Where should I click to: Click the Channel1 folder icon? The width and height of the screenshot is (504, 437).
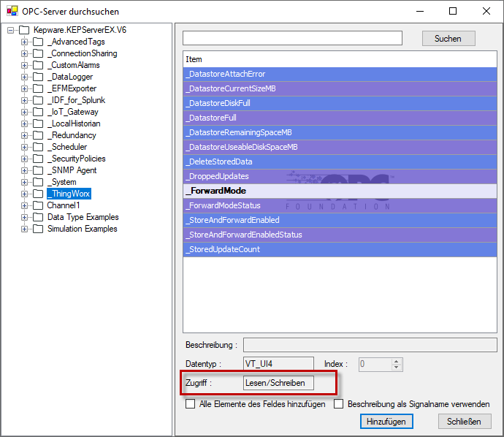(38, 205)
